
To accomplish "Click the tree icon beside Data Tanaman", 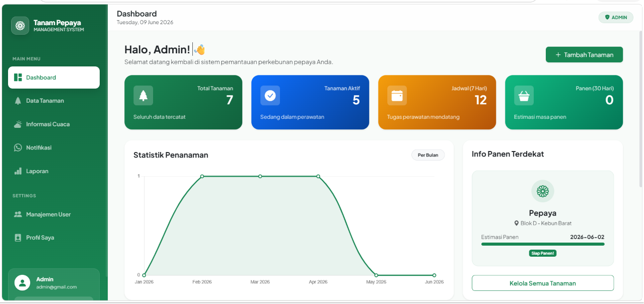I will 18,101.
